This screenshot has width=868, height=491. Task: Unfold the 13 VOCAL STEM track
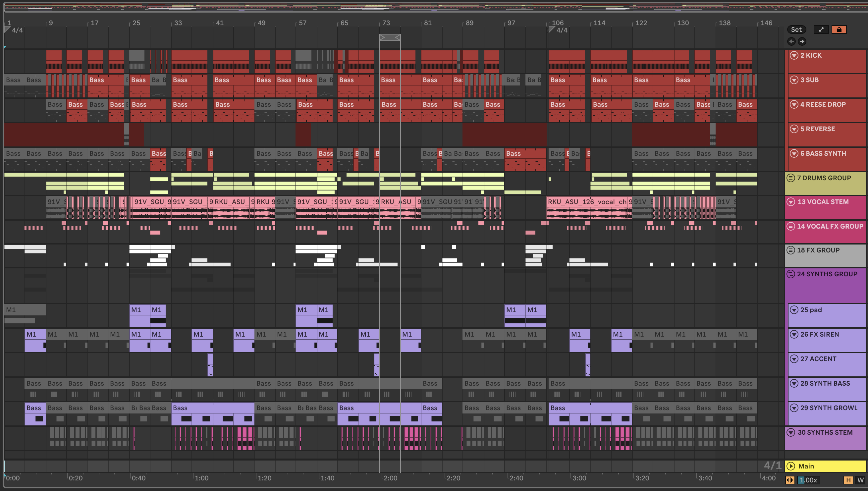pyautogui.click(x=791, y=202)
